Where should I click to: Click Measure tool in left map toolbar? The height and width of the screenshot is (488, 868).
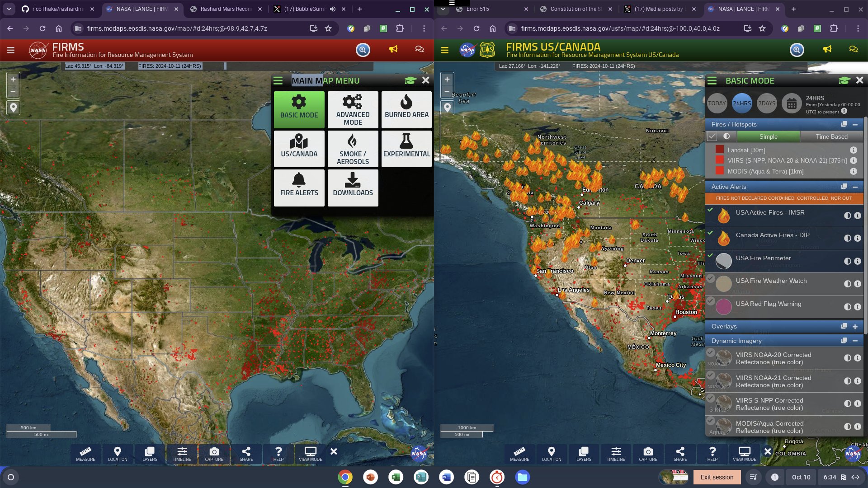pos(85,454)
